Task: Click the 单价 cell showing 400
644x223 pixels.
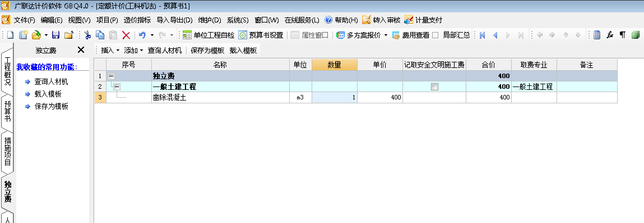Action: click(380, 98)
